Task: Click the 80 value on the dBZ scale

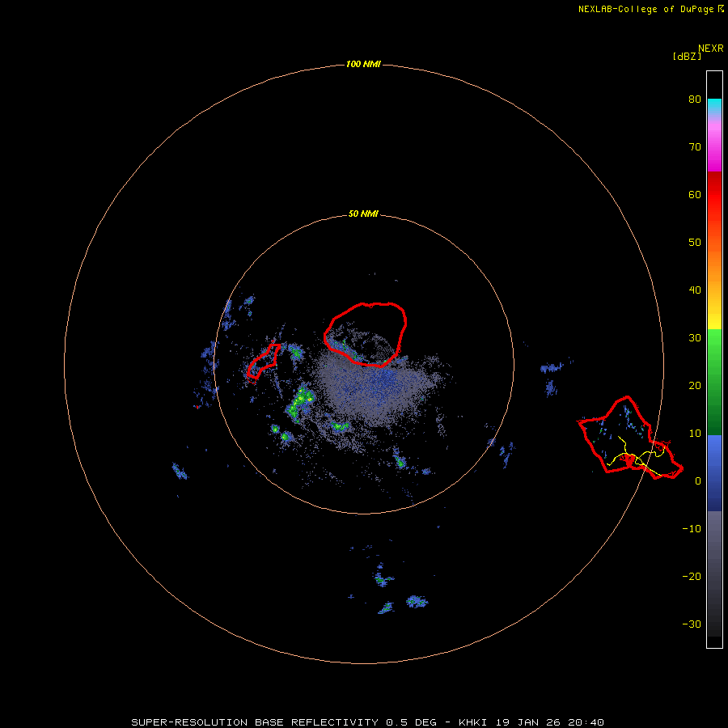Action: [x=695, y=99]
